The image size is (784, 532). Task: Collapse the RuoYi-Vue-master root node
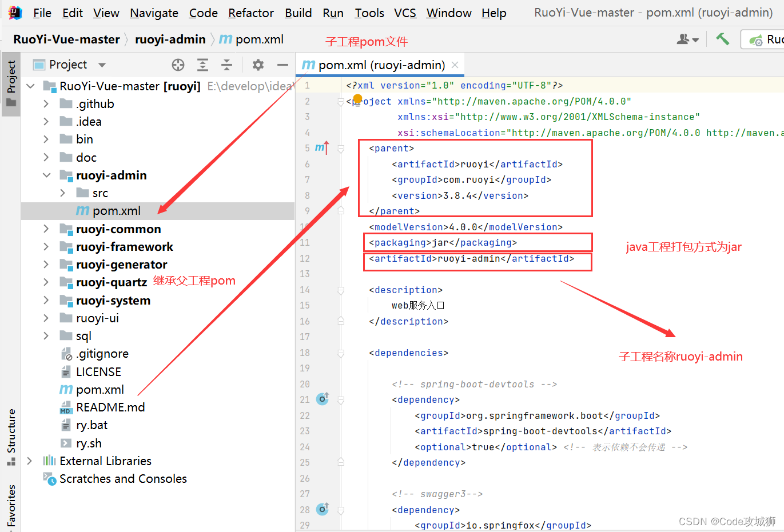click(x=31, y=86)
